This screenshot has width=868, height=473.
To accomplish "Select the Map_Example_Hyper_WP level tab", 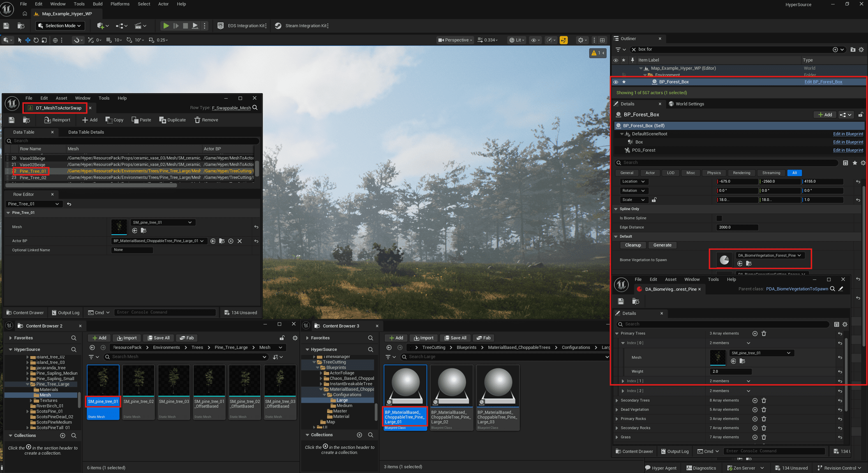I will 67,14.
